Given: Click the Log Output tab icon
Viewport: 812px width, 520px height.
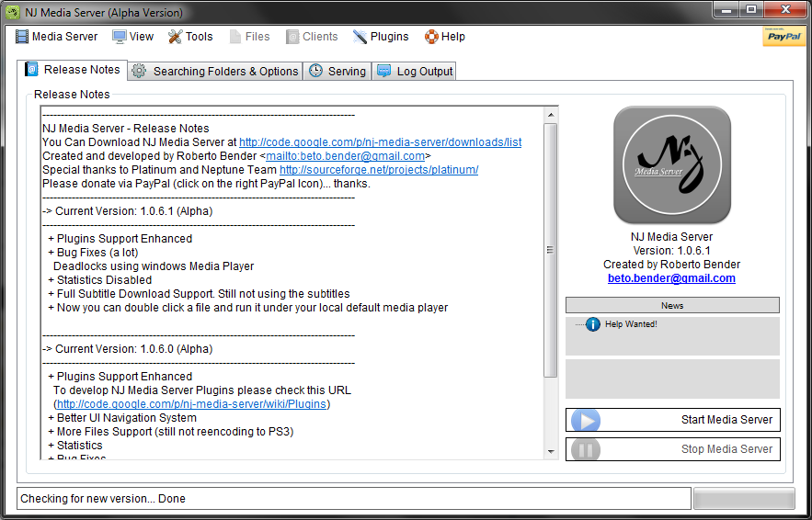Looking at the screenshot, I should (383, 71).
